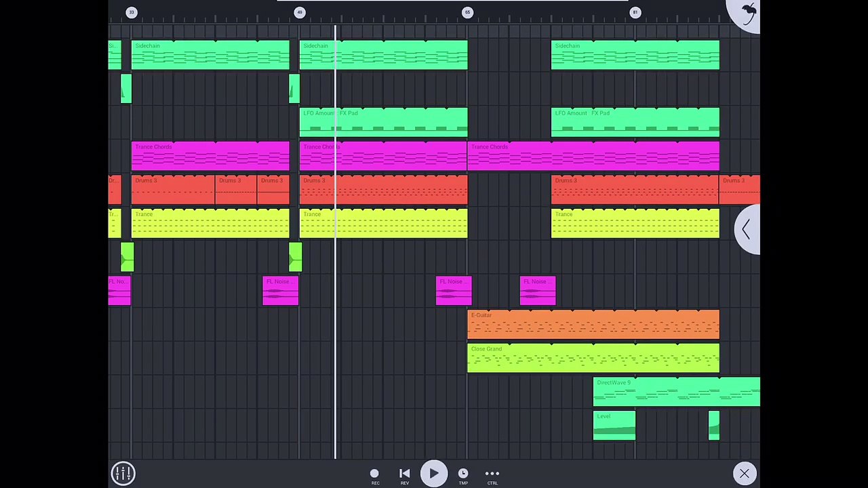Select FL Noise clip just before bar 65
868x488 pixels.
point(454,291)
